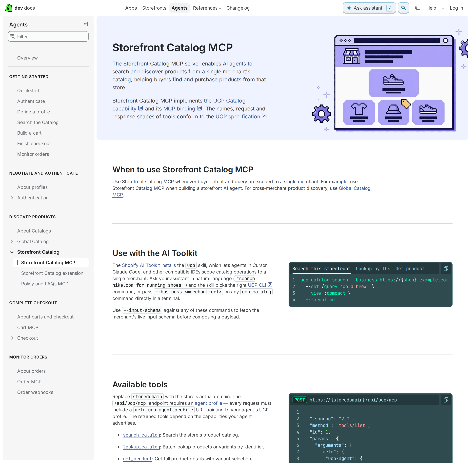Collapse the Storefront Catalog tree item
The image size is (476, 463).
coord(12,252)
